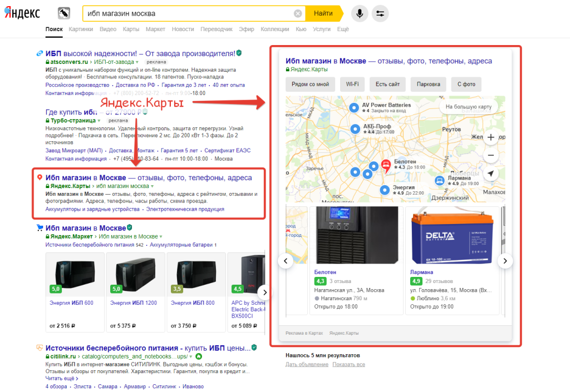Switch to the Видео tab
The height and width of the screenshot is (392, 570).
(x=108, y=29)
